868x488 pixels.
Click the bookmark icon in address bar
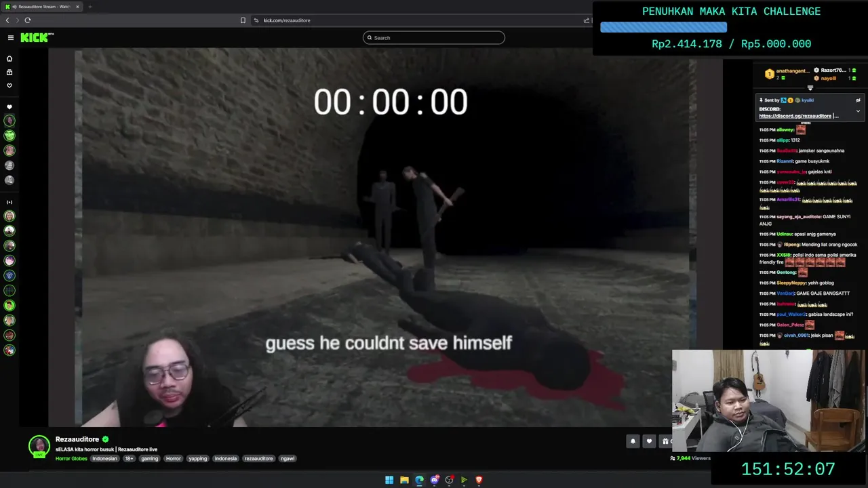pos(243,20)
